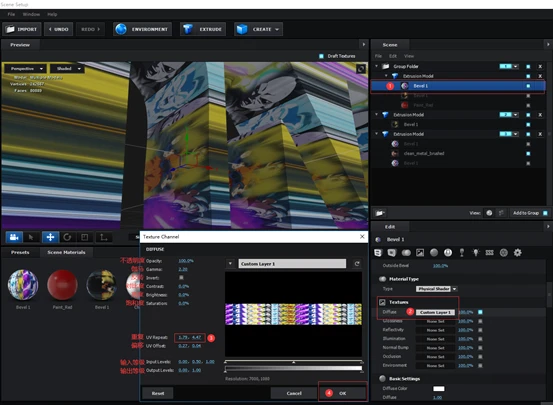Click the first bevel shape icon in Edit toolbar
This screenshot has height=406, width=554.
[x=378, y=252]
